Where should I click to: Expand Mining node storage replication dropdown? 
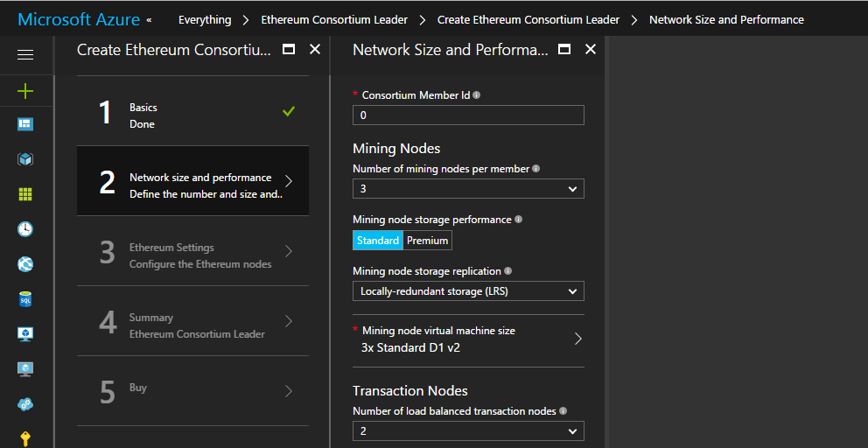[x=468, y=291]
